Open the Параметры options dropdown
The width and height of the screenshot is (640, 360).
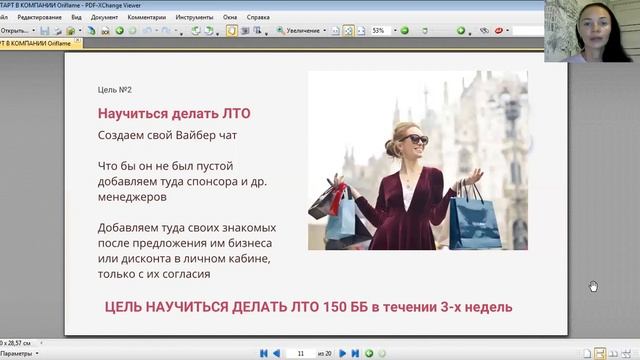37,353
